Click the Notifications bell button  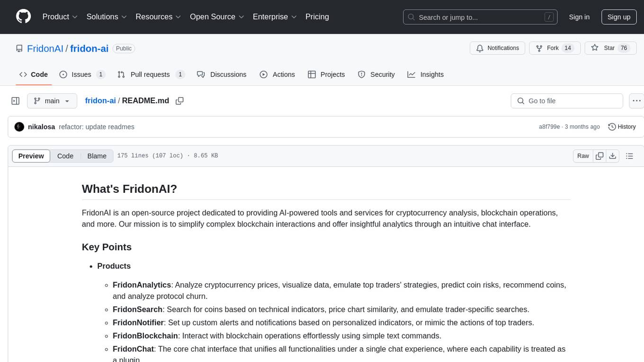(x=498, y=48)
